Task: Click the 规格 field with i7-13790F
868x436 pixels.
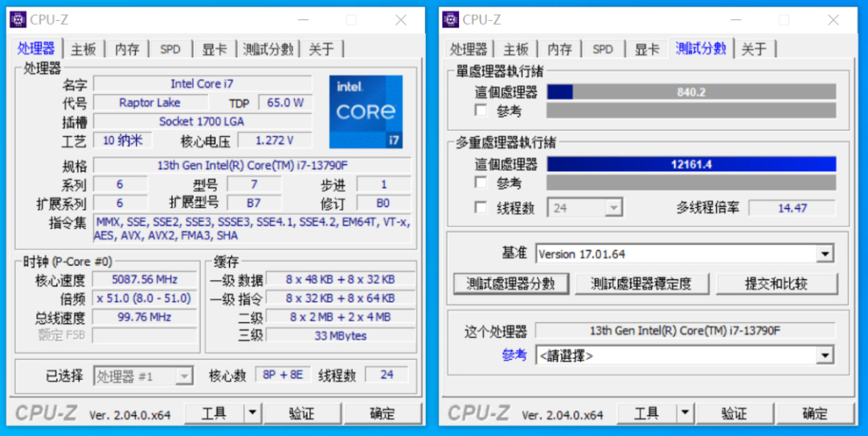Action: pos(252,165)
